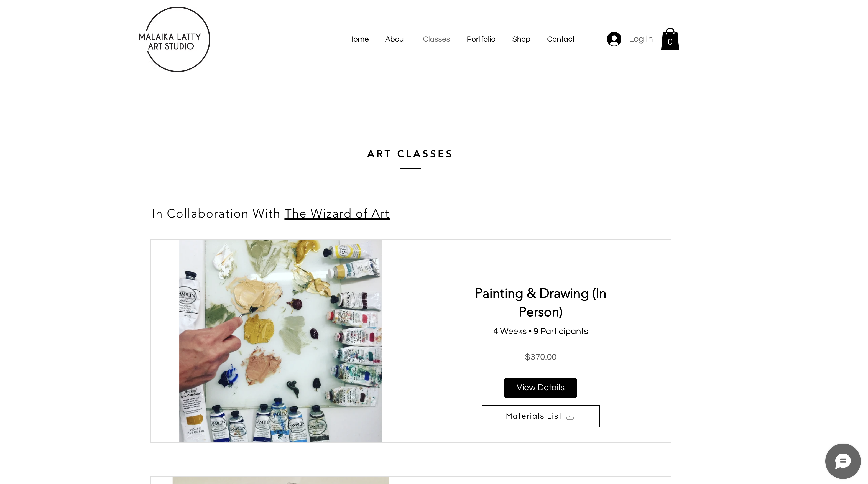Go to the Home page
The image size is (868, 484).
click(358, 39)
